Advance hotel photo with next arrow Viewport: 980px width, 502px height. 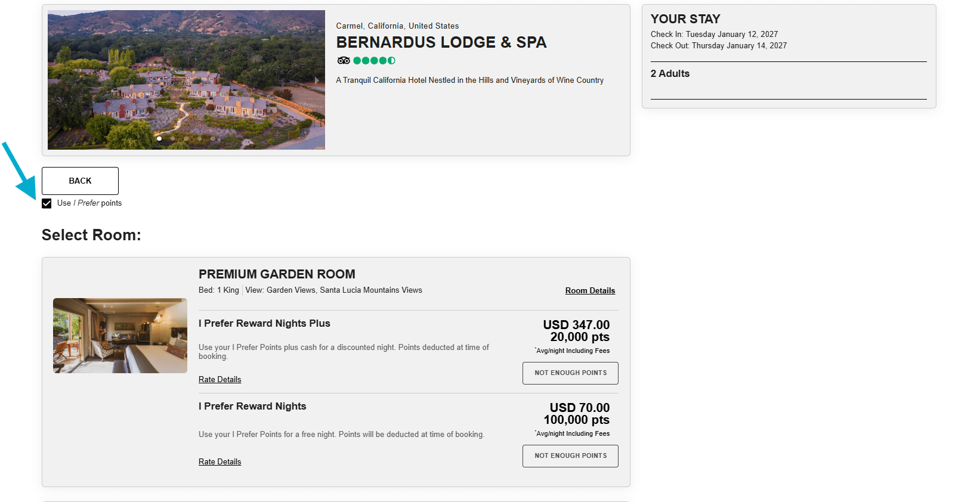click(x=317, y=80)
